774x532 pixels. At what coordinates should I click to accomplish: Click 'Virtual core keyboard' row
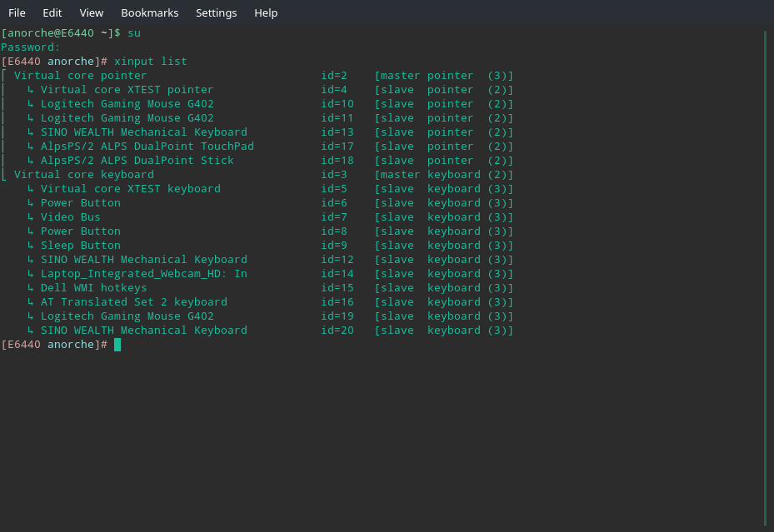(x=257, y=175)
